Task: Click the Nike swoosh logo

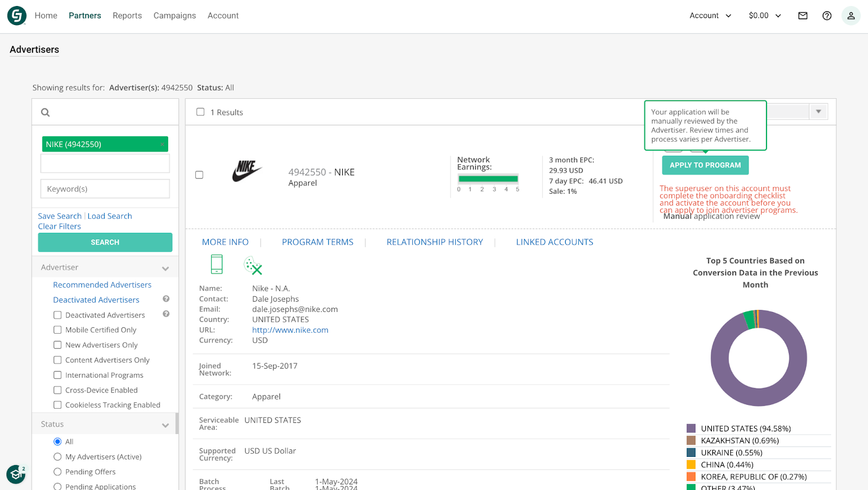Action: [x=247, y=171]
